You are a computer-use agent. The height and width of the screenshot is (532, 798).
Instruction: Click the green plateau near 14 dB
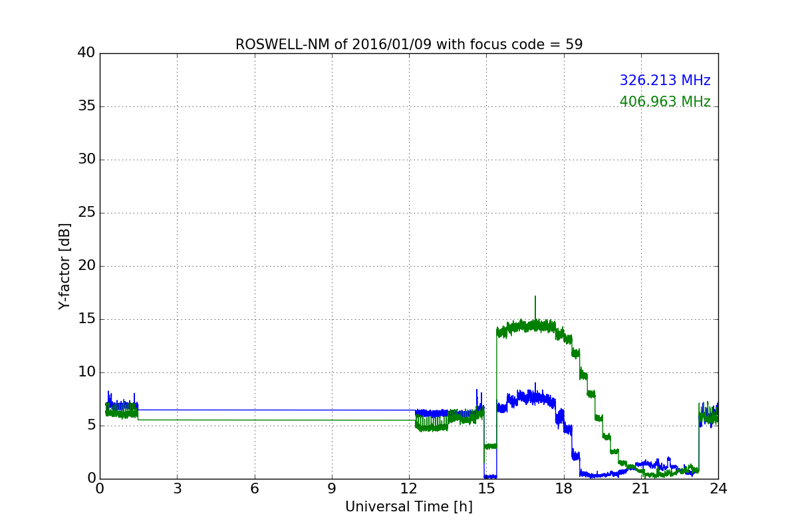pos(525,327)
